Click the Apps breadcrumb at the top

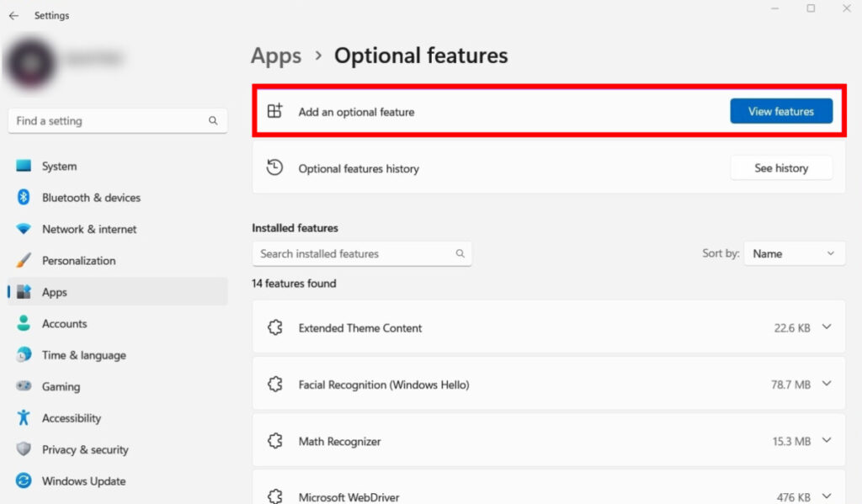tap(275, 56)
